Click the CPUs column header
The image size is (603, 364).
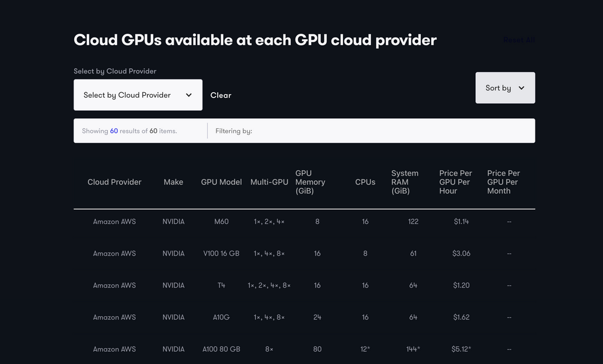(x=365, y=181)
